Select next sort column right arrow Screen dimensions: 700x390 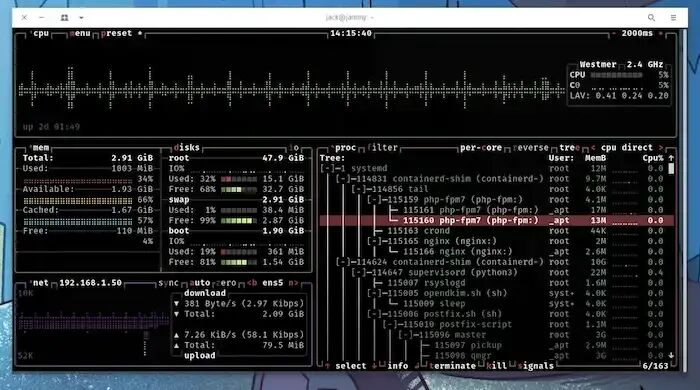tap(661, 148)
